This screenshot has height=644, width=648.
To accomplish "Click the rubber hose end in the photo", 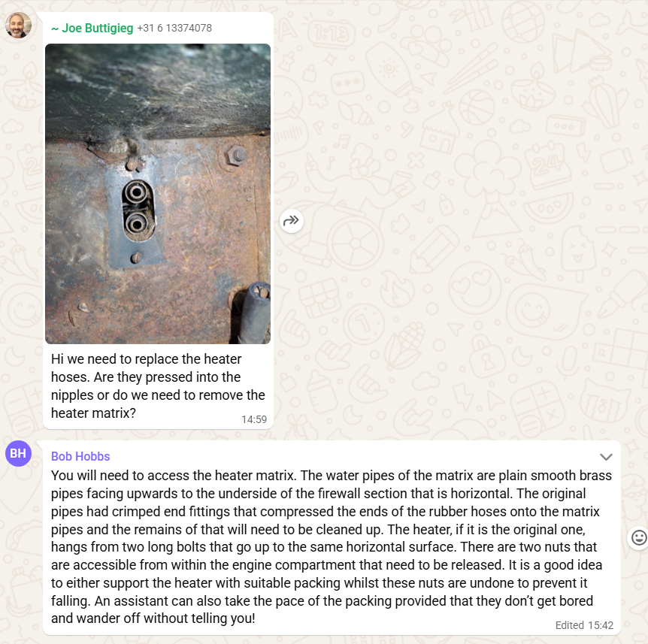I will (256, 312).
